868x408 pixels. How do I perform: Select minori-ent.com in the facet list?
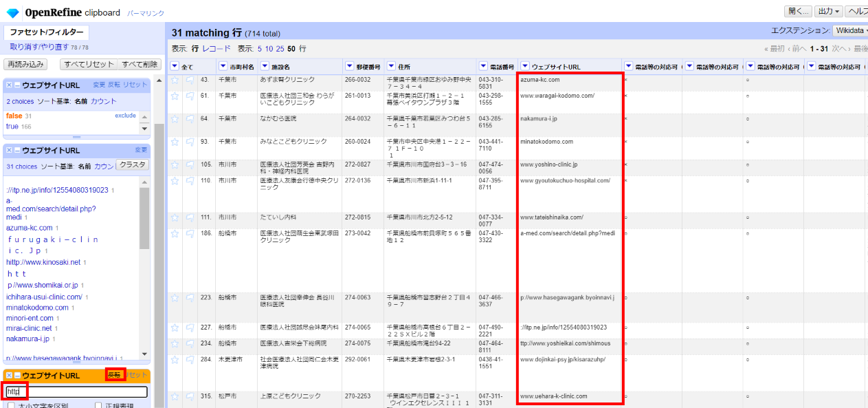pyautogui.click(x=30, y=319)
